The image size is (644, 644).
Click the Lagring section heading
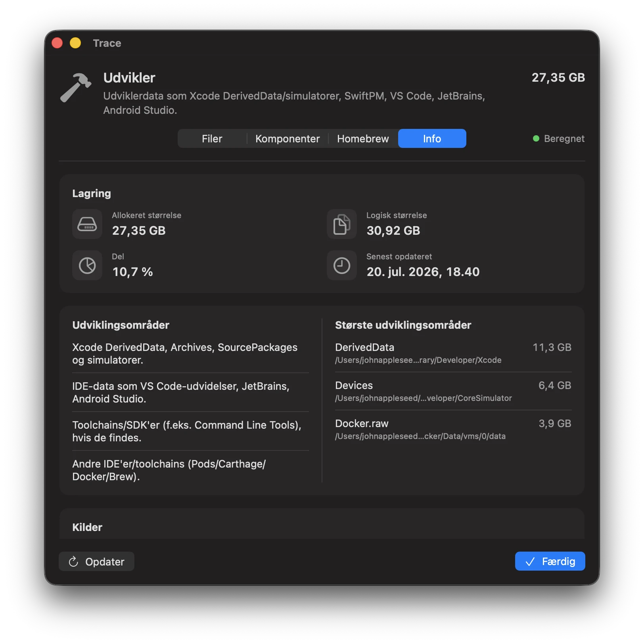tap(92, 194)
